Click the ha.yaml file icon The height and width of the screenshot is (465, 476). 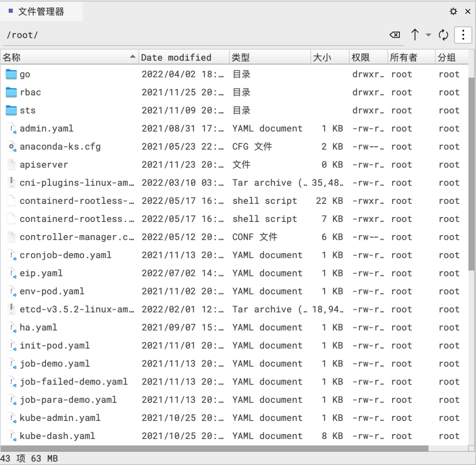(x=11, y=328)
